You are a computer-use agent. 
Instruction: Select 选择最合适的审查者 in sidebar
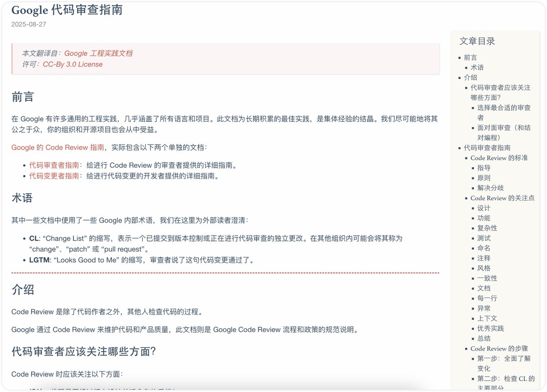click(504, 113)
